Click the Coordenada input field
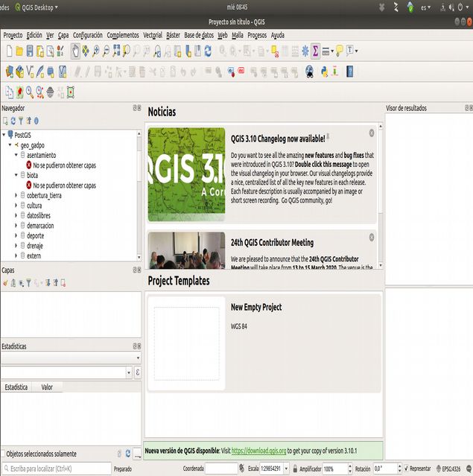The image size is (473, 476). pos(221,469)
